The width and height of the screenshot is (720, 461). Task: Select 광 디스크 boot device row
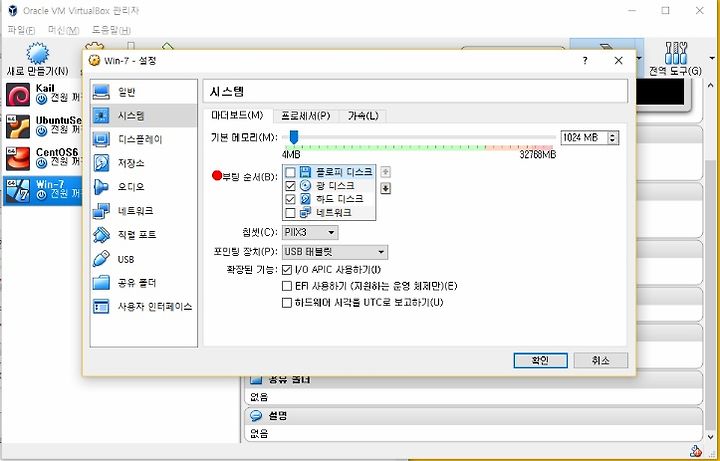(x=329, y=186)
